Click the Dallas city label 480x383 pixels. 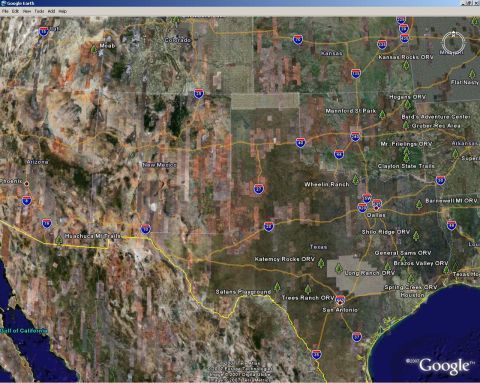click(x=376, y=215)
